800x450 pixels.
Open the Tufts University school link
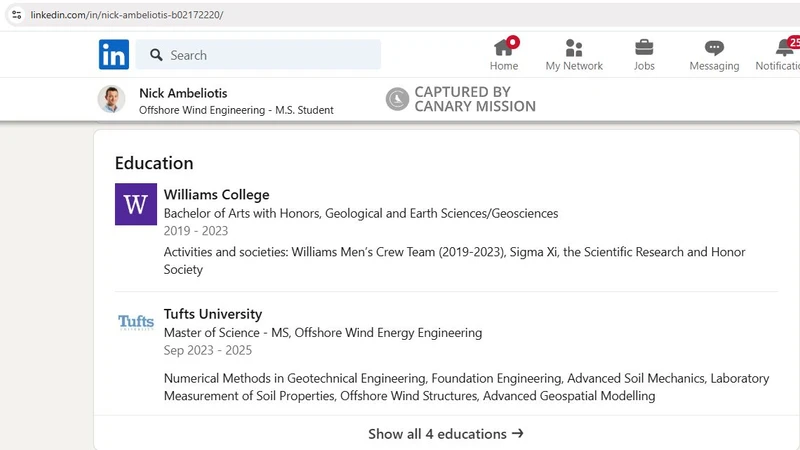click(x=212, y=314)
